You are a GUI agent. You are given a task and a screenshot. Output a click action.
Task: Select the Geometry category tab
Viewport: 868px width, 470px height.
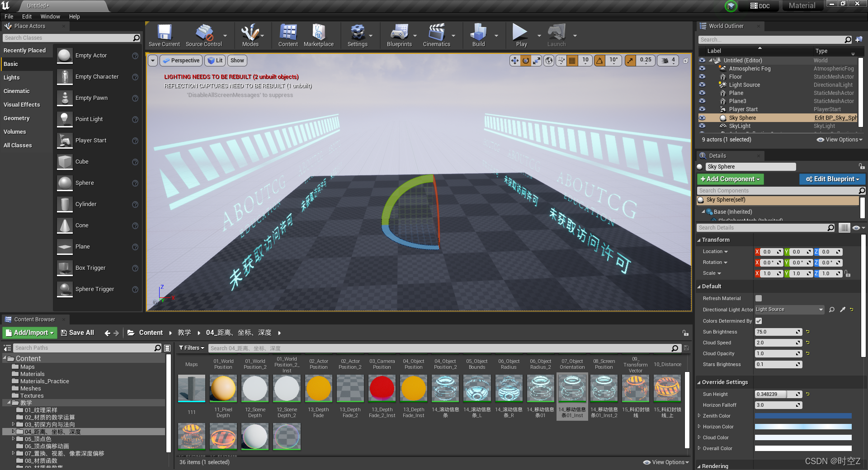(x=26, y=118)
